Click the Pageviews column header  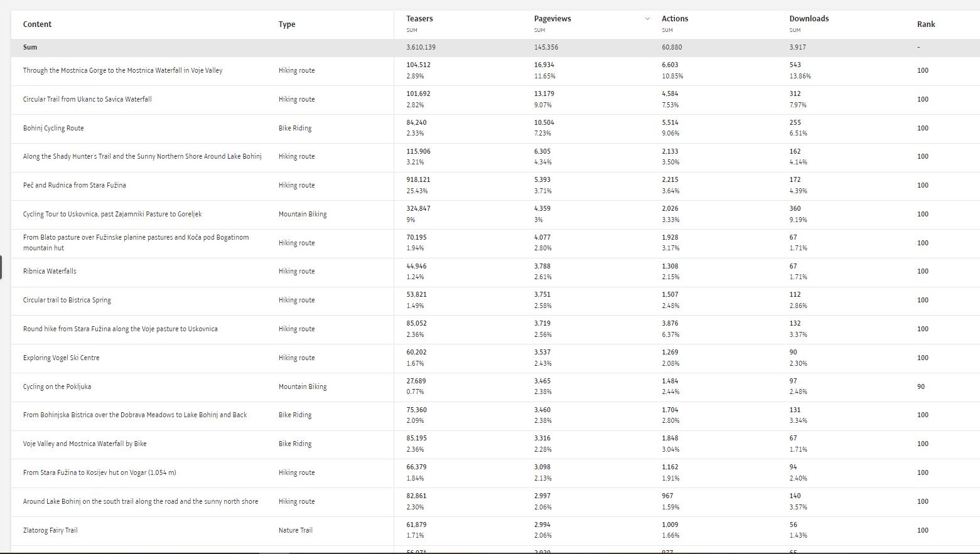coord(552,19)
